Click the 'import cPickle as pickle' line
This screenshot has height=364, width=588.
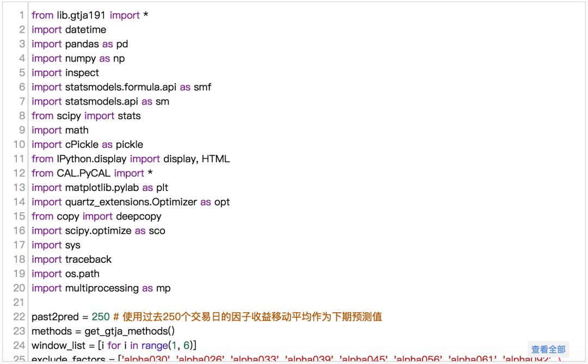coord(87,145)
